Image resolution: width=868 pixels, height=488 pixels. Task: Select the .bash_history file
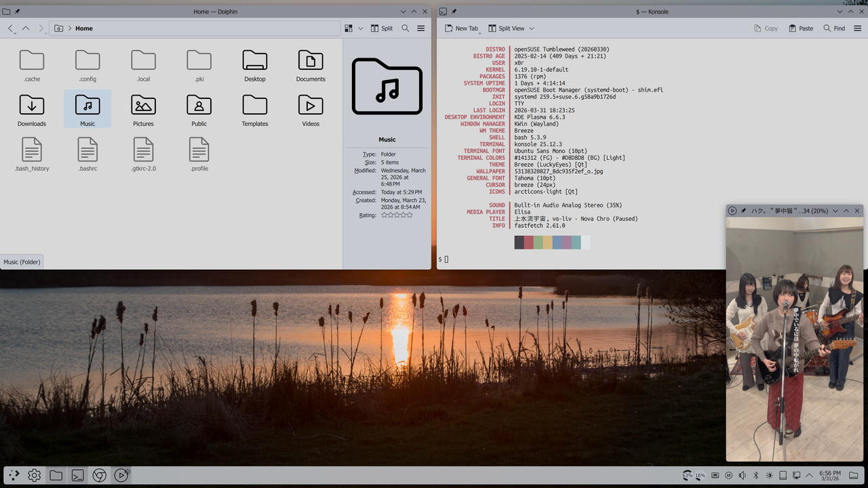[32, 155]
